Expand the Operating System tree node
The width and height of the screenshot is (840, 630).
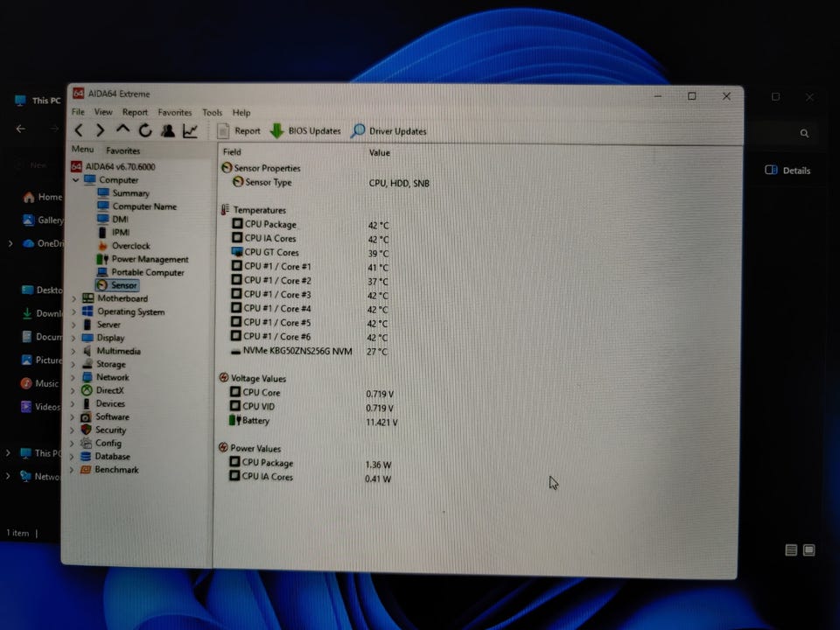[x=73, y=311]
